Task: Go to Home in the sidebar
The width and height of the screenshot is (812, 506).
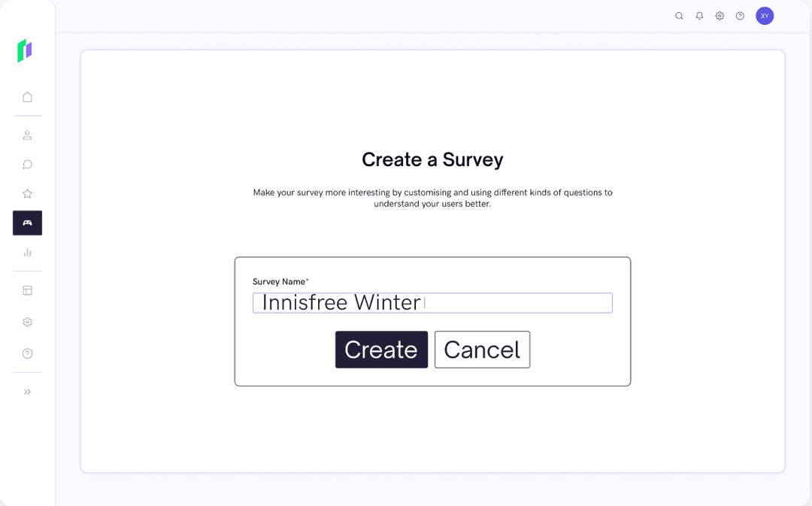Action: pyautogui.click(x=28, y=97)
